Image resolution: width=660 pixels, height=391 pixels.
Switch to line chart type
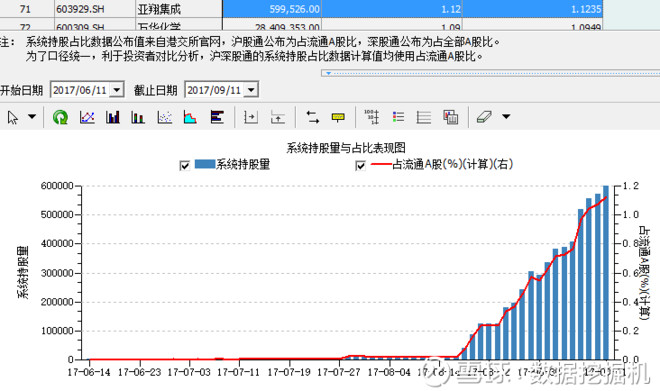pos(87,117)
